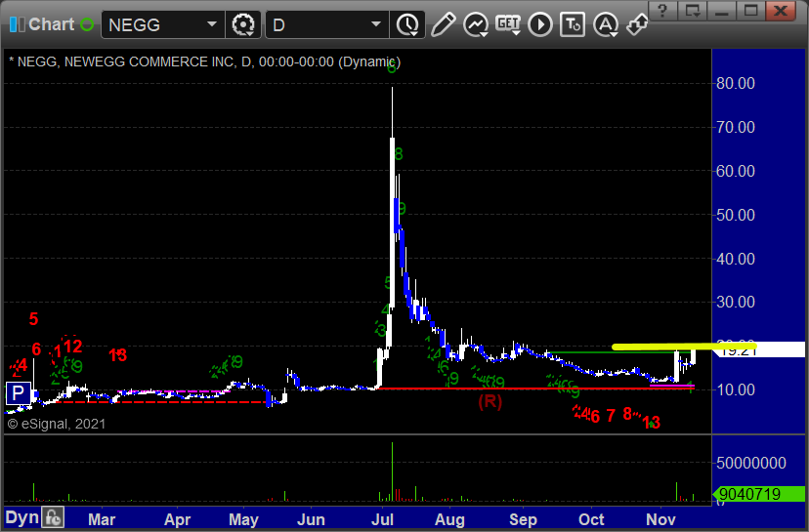Toggle the green symbol link circle

click(x=87, y=24)
